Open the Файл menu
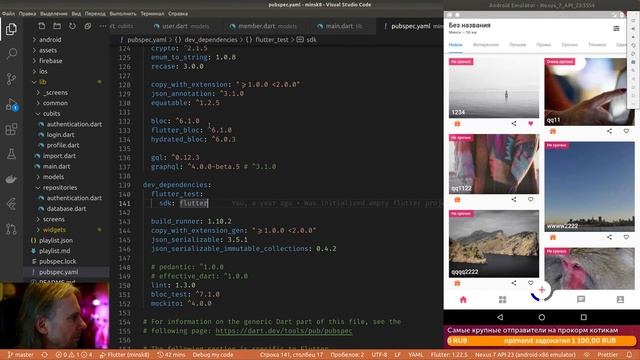This screenshot has height=360, width=640. [x=8, y=13]
